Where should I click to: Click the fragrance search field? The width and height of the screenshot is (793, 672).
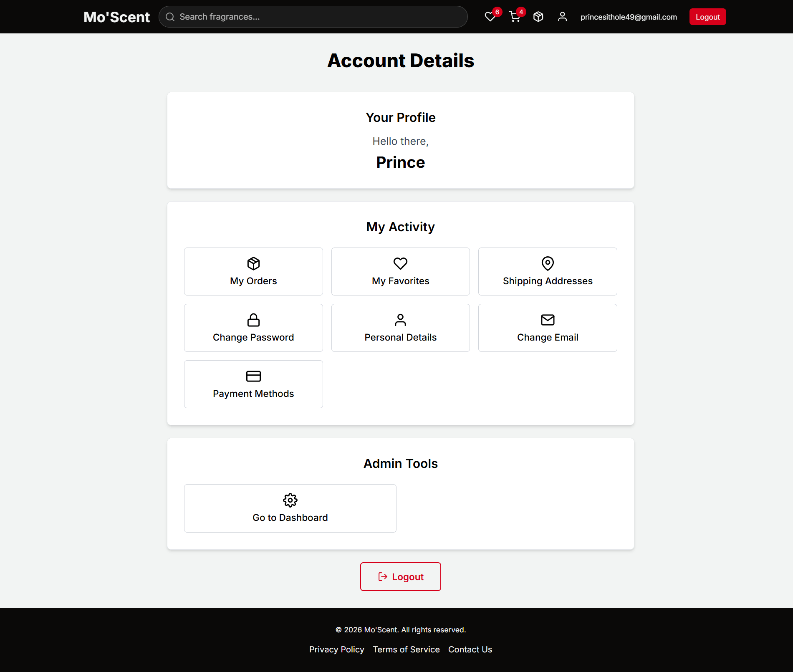point(313,17)
